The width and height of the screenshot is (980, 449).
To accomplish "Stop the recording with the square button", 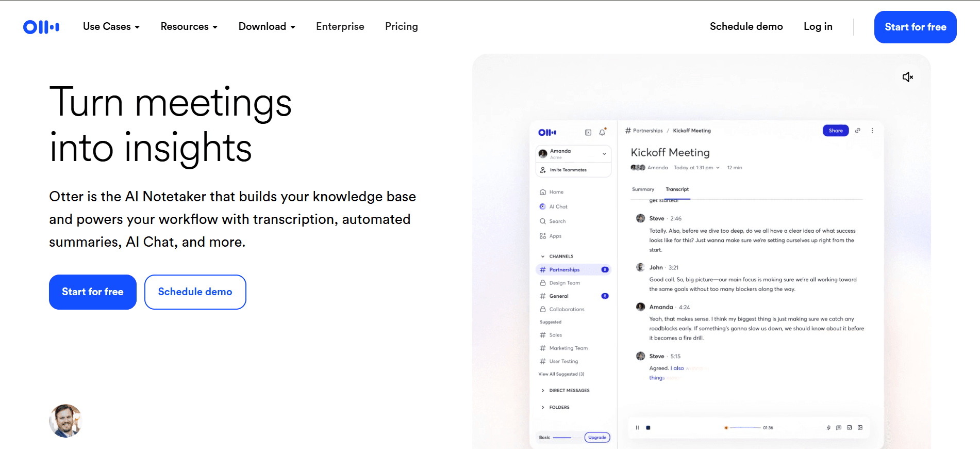I will point(648,427).
